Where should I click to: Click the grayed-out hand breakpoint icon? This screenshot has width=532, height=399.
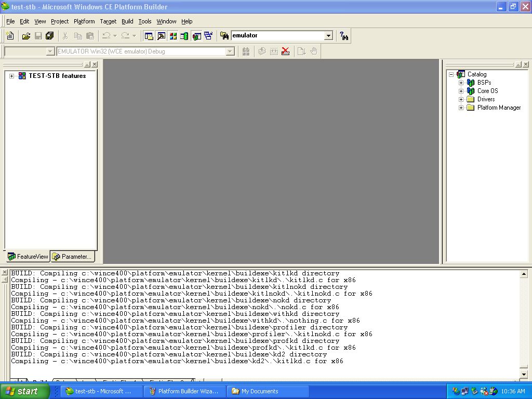pyautogui.click(x=314, y=51)
